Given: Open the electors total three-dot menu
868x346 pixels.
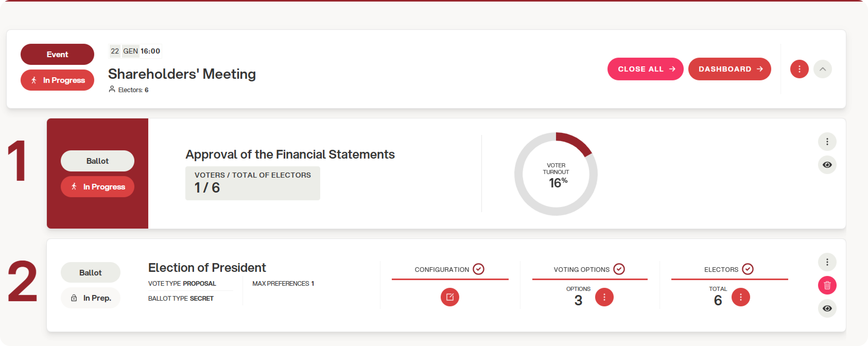Looking at the screenshot, I should 741,297.
